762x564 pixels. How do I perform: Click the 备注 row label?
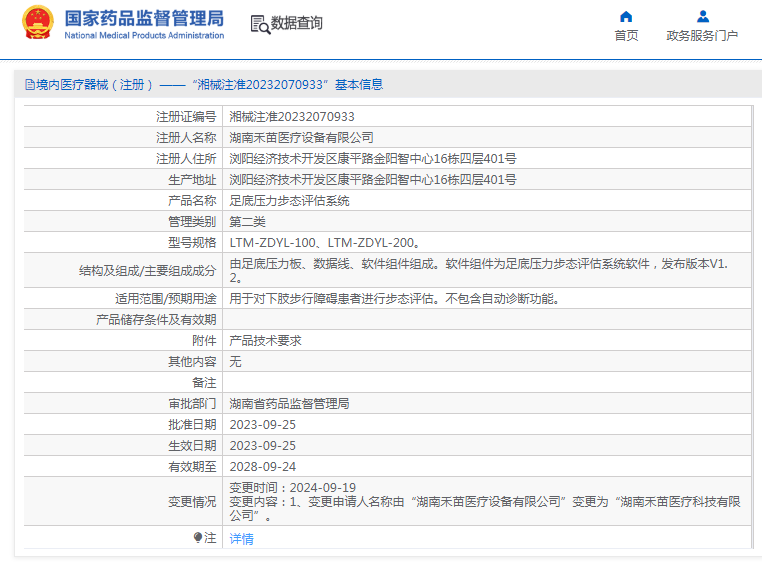point(204,382)
